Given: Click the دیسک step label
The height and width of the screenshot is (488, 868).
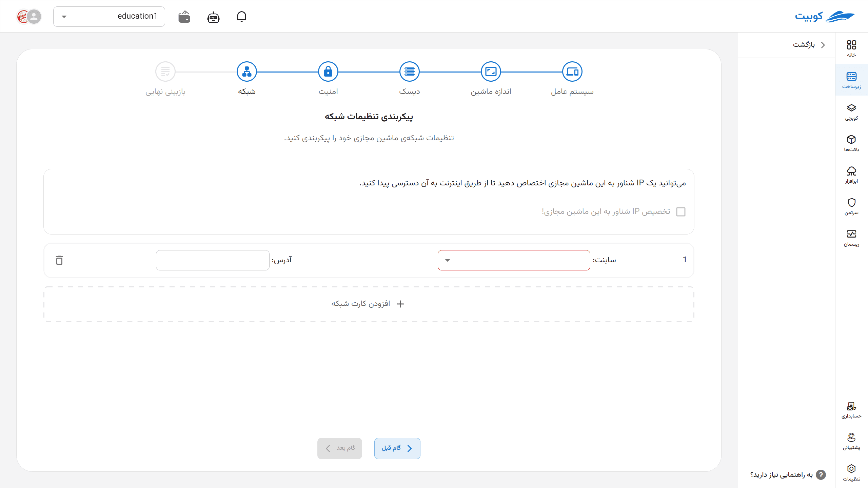Looking at the screenshot, I should [x=410, y=91].
